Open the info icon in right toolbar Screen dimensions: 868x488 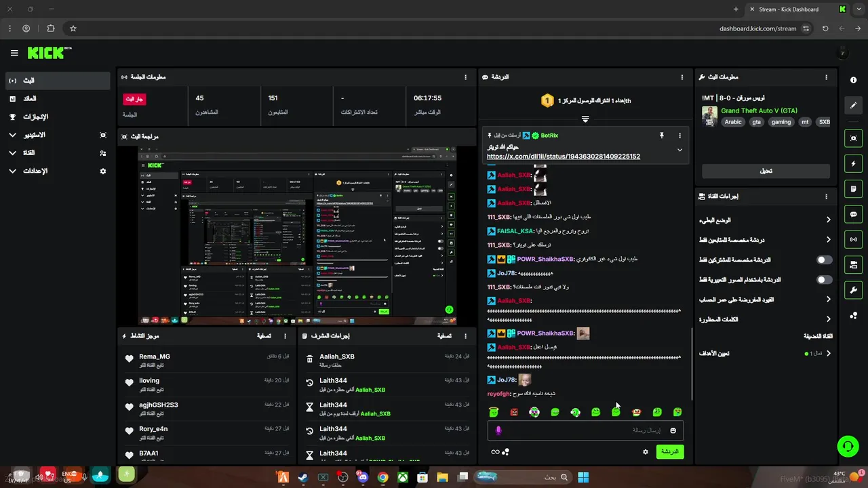click(853, 80)
